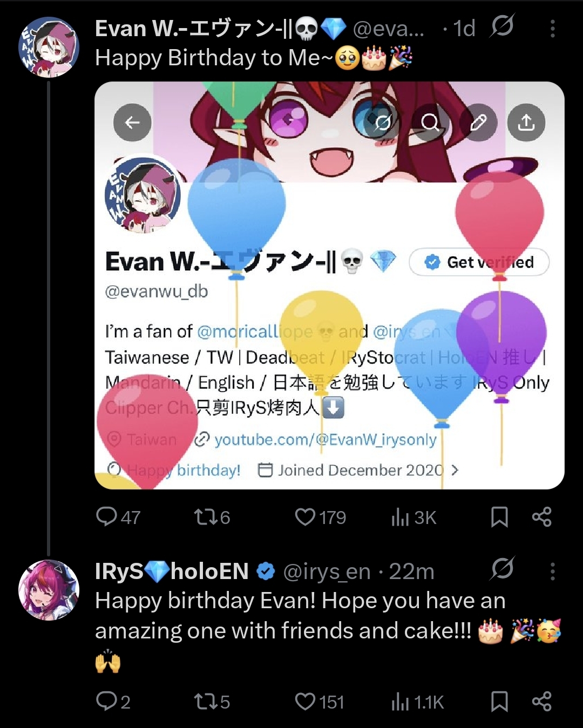
Task: Open the @irys_en handle link
Action: coord(327,571)
